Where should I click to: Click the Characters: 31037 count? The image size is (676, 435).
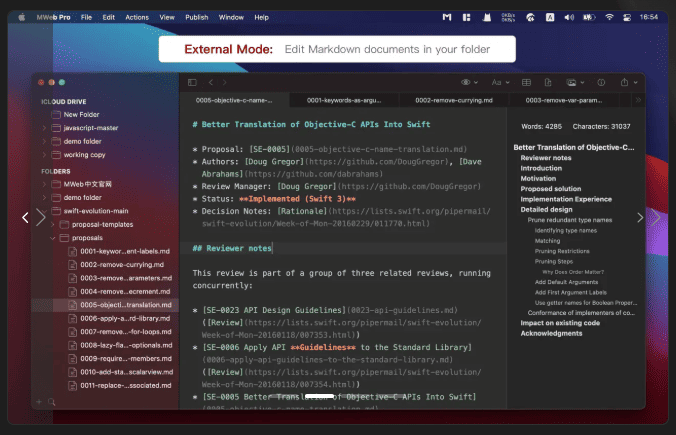601,126
